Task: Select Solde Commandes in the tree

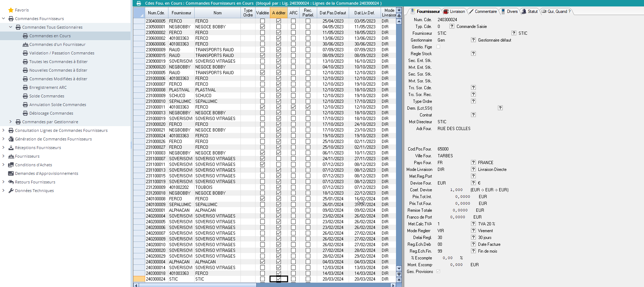Action: click(47, 96)
